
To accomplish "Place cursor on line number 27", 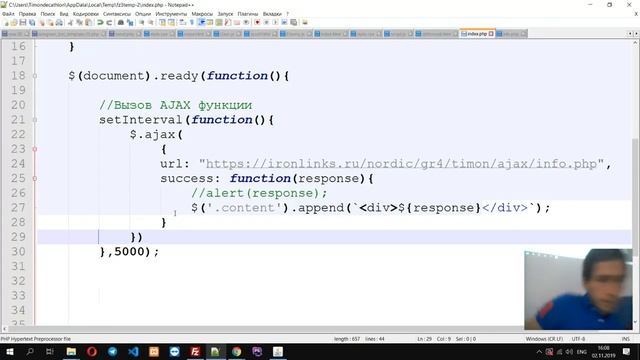I will [18, 208].
